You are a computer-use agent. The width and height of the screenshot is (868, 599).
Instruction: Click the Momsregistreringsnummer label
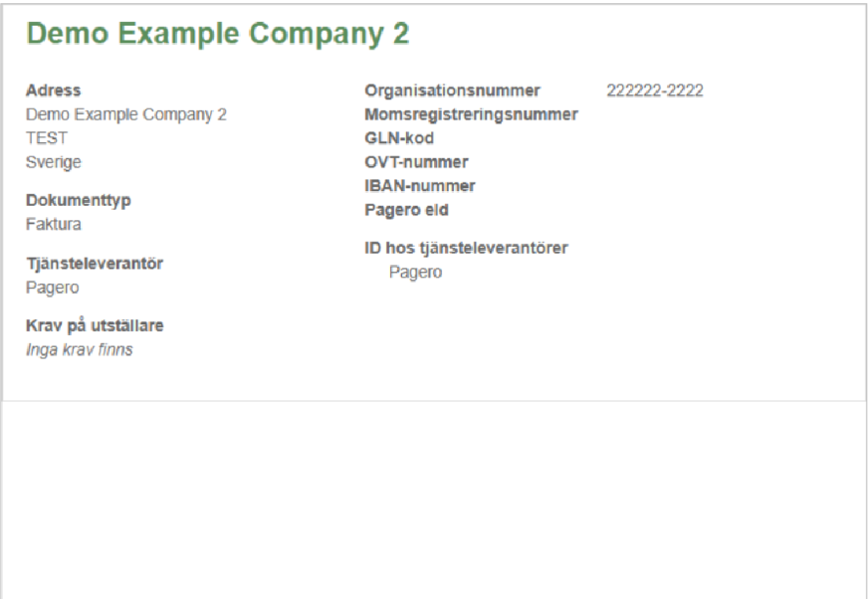(x=471, y=114)
